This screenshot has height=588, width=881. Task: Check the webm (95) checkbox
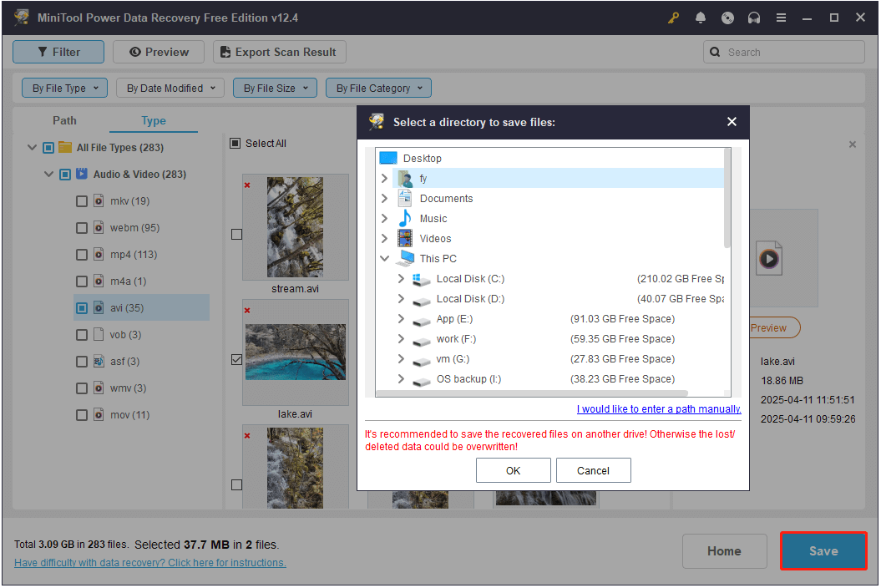coord(82,228)
